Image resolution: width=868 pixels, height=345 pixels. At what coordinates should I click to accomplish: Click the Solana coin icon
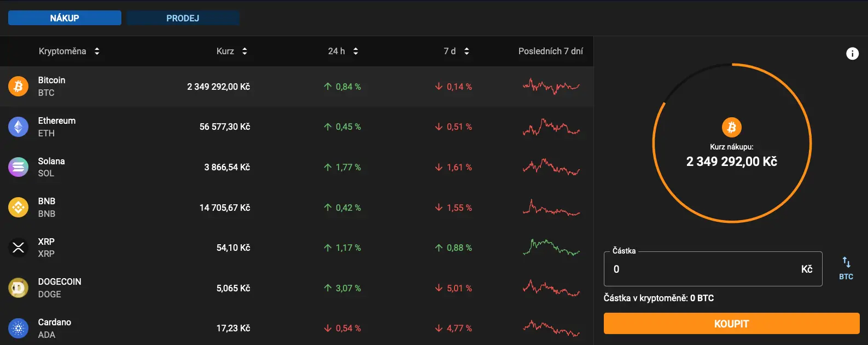coord(18,167)
